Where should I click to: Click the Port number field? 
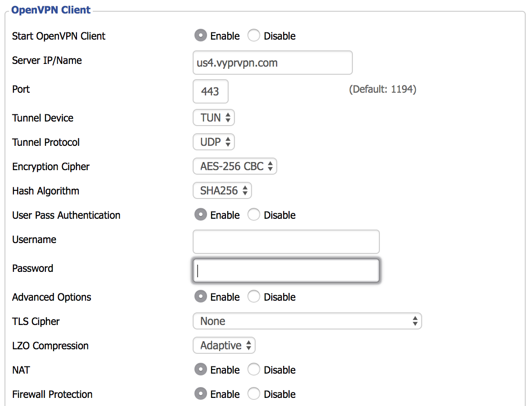pyautogui.click(x=210, y=91)
